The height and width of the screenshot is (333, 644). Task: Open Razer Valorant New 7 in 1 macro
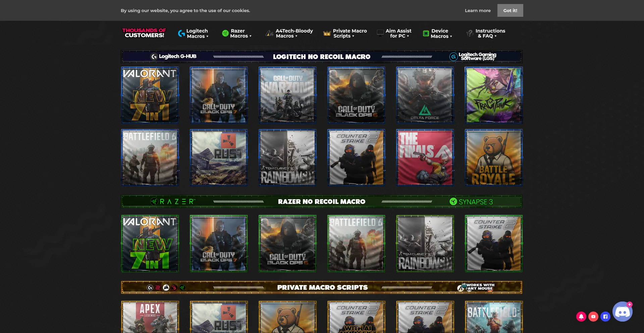pyautogui.click(x=150, y=243)
